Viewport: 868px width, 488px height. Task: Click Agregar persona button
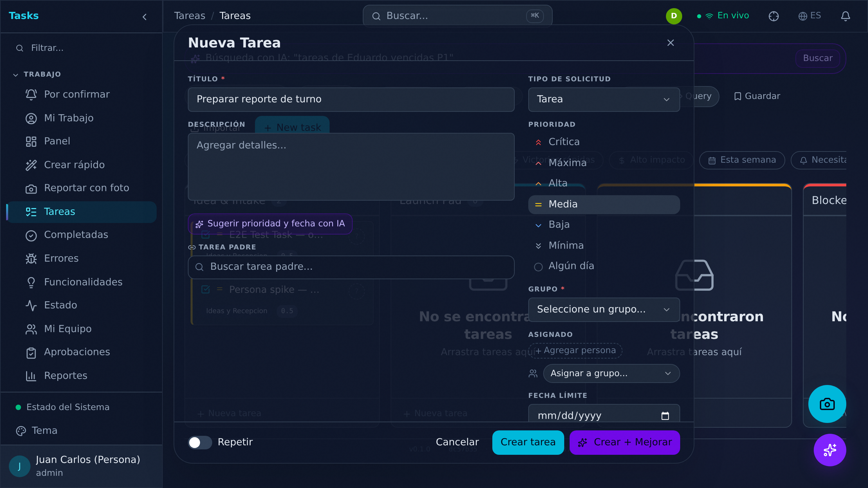click(x=575, y=350)
